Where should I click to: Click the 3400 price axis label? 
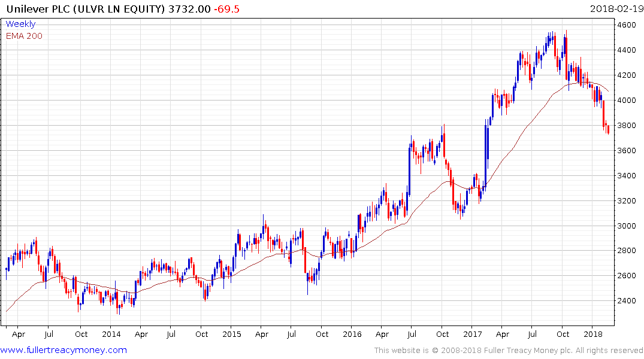click(x=627, y=175)
